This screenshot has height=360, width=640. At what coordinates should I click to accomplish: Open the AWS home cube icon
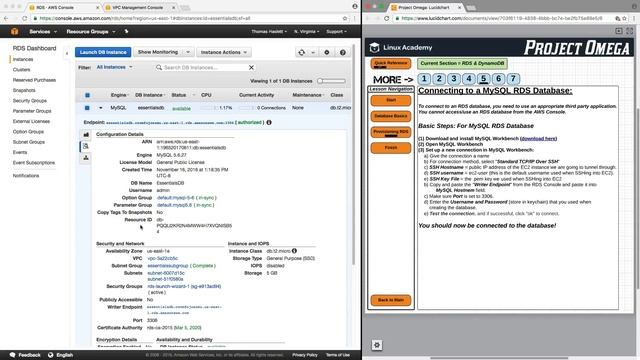tap(15, 31)
